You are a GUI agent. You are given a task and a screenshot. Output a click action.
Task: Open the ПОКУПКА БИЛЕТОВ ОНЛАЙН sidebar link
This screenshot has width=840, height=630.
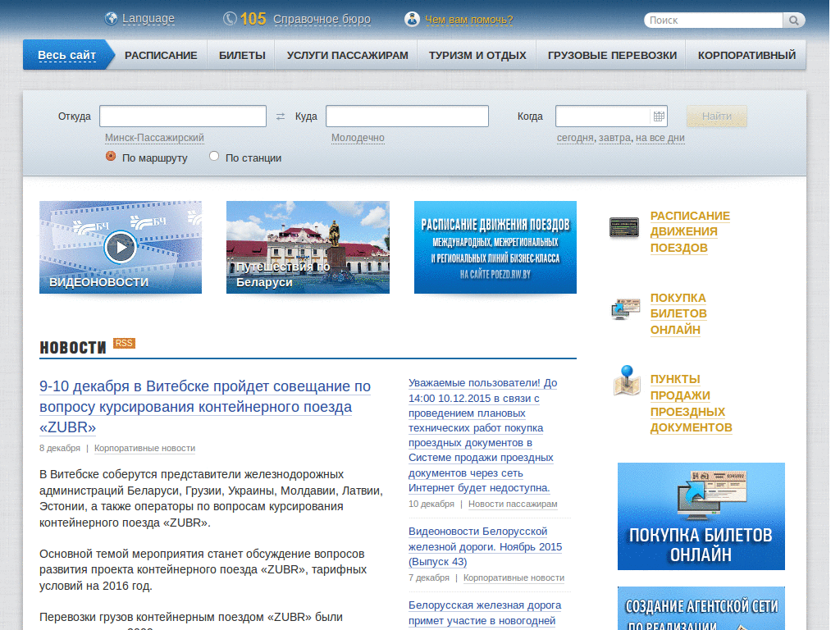678,314
